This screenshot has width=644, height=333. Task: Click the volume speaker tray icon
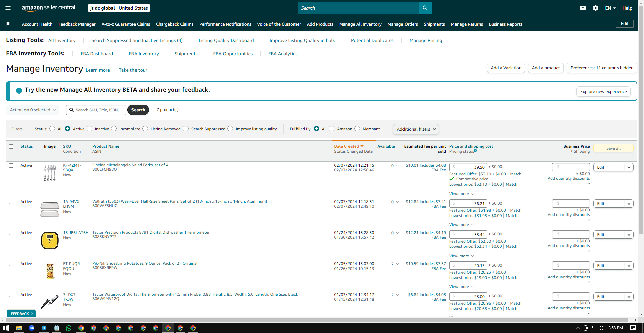point(601,328)
